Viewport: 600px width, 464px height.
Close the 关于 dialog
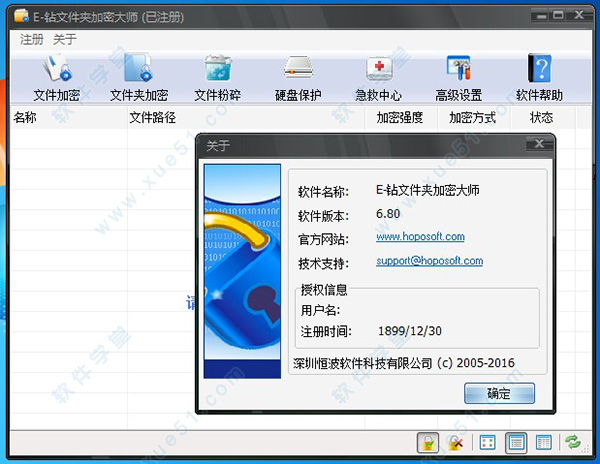pos(539,143)
